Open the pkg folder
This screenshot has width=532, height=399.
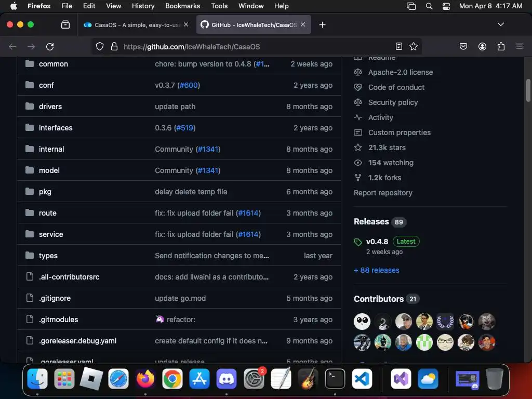[x=45, y=192]
